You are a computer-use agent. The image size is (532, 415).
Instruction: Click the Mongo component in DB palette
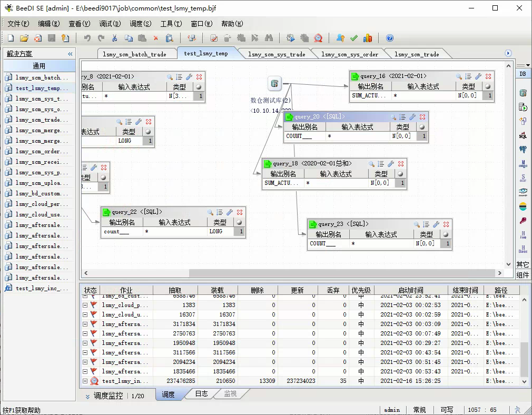pos(523,164)
